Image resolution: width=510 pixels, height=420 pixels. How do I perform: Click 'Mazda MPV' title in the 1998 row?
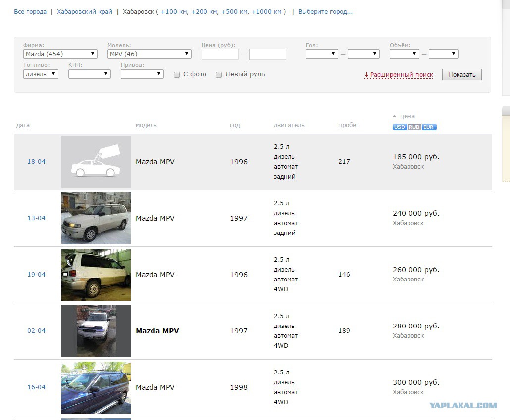point(155,387)
